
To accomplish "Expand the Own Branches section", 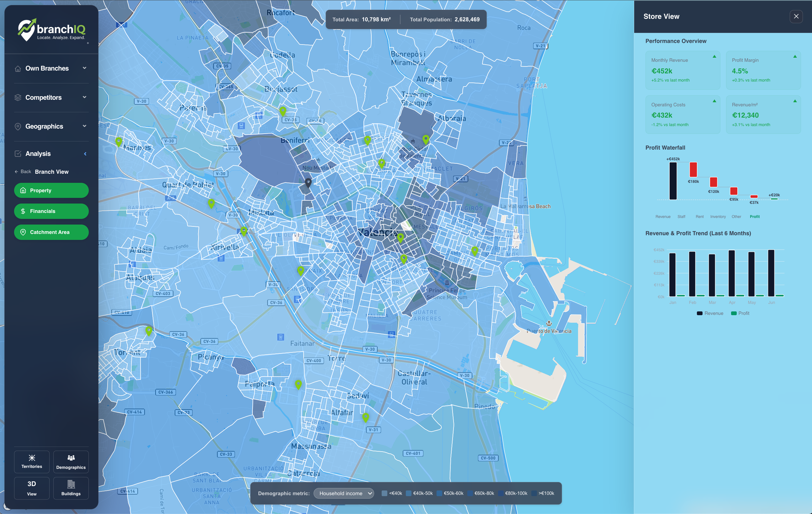I will (x=84, y=68).
